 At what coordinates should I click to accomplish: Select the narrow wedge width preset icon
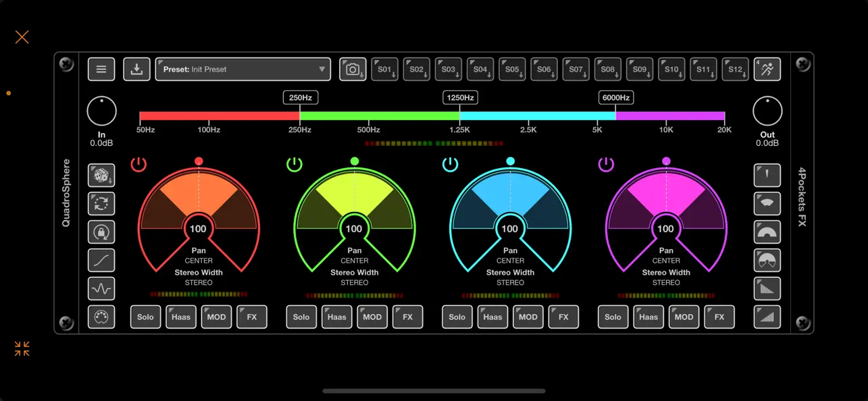(x=767, y=175)
